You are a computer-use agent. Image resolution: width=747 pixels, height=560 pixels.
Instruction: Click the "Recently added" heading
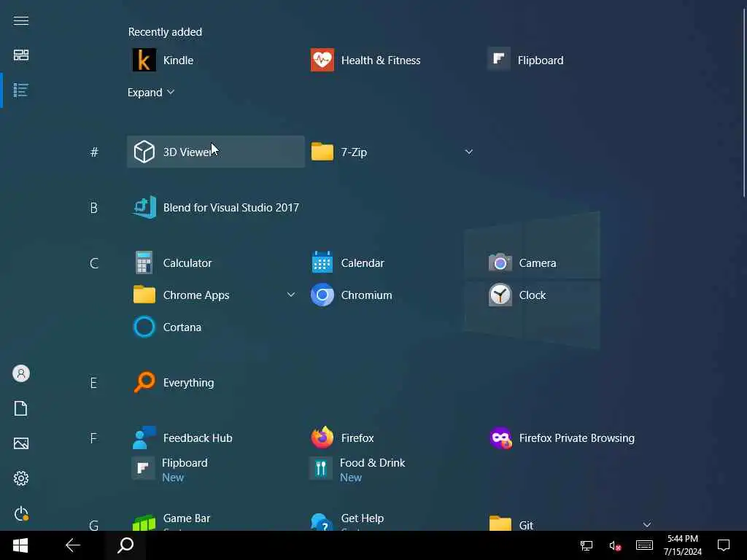[x=165, y=32]
